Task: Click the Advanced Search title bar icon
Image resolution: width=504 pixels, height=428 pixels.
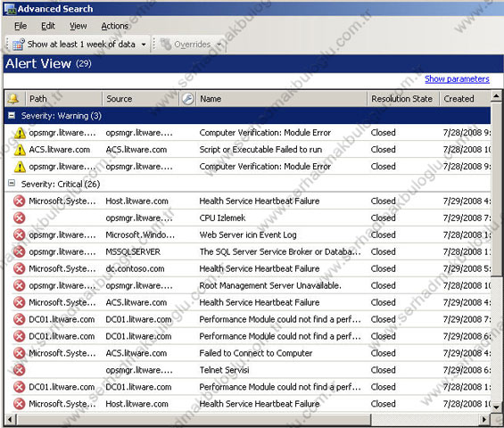Action: (x=10, y=9)
